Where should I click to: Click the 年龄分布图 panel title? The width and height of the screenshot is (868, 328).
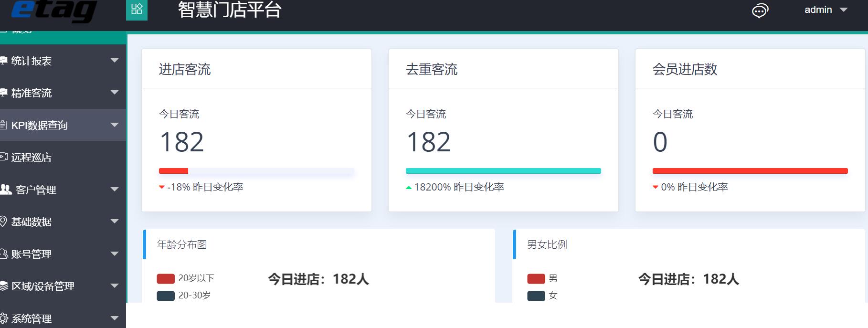[x=182, y=244]
